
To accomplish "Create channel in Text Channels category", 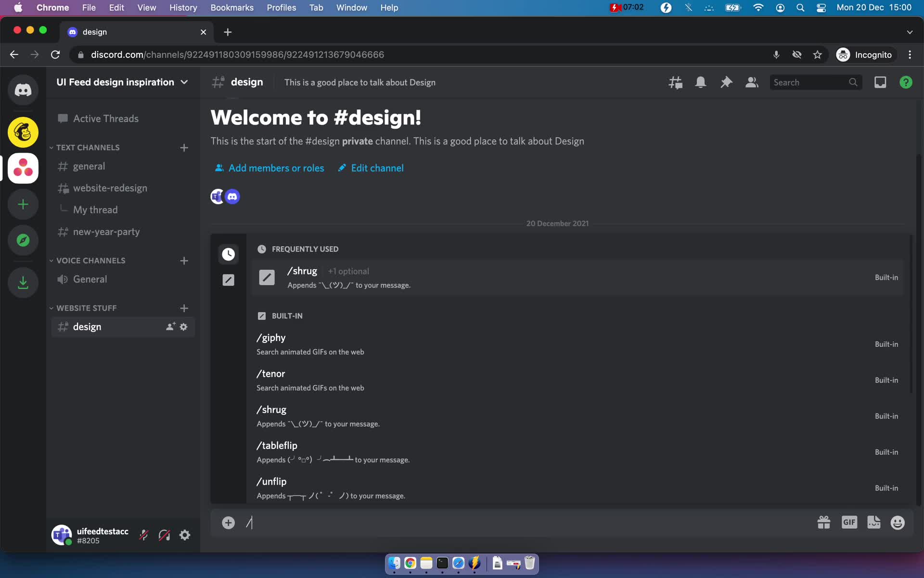I will [x=184, y=147].
